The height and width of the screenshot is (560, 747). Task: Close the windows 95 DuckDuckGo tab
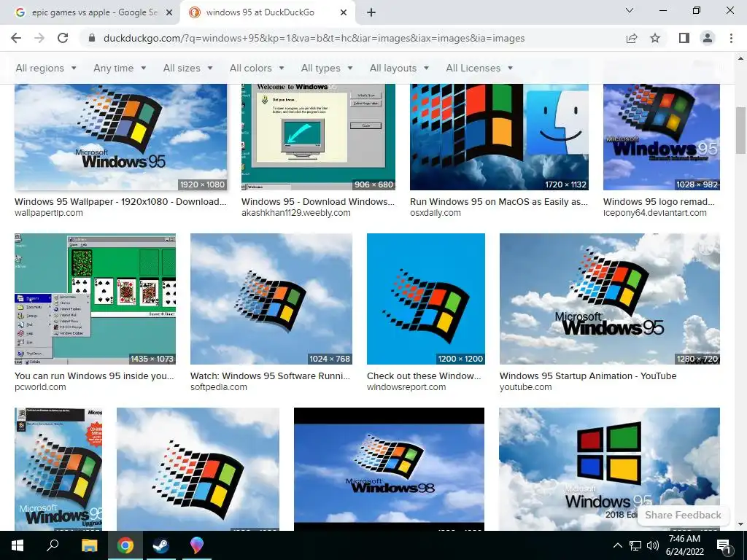pos(344,13)
